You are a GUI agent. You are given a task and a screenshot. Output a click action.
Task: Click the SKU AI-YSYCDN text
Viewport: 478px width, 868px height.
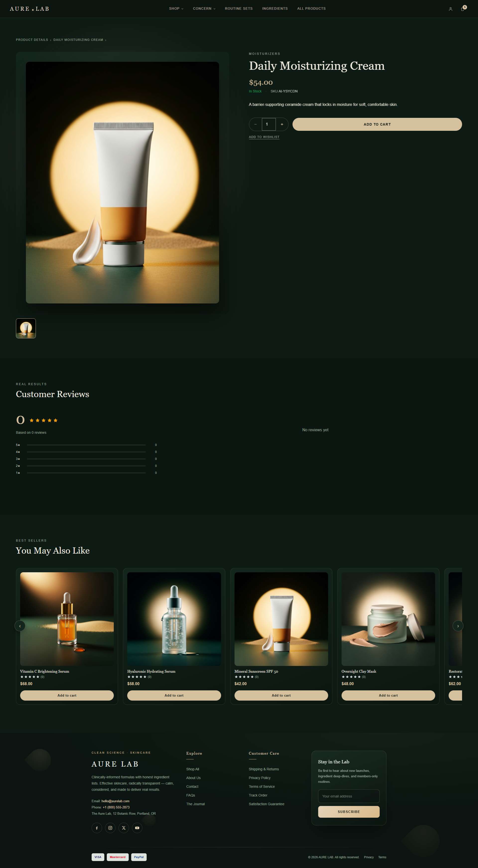pyautogui.click(x=284, y=91)
